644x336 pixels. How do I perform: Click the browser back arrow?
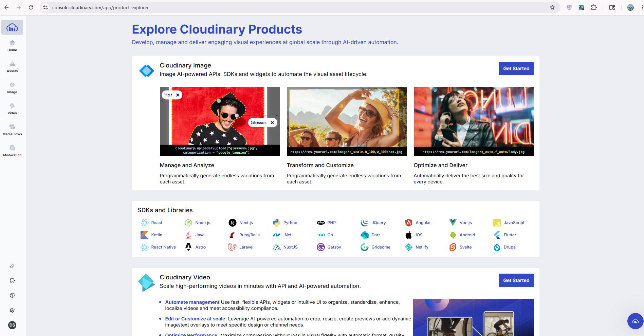(x=6, y=7)
